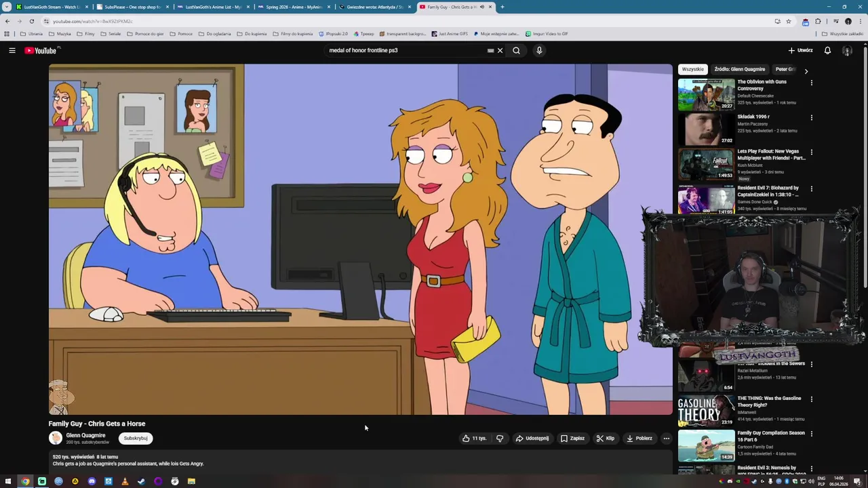Open the Windows Start menu
The image size is (868, 488).
click(8, 481)
